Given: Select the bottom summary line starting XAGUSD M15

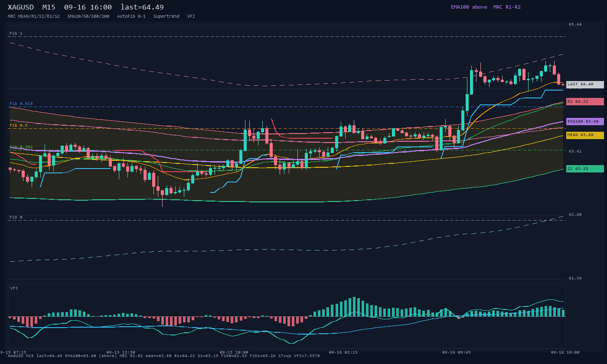Looking at the screenshot, I should coord(164,356).
